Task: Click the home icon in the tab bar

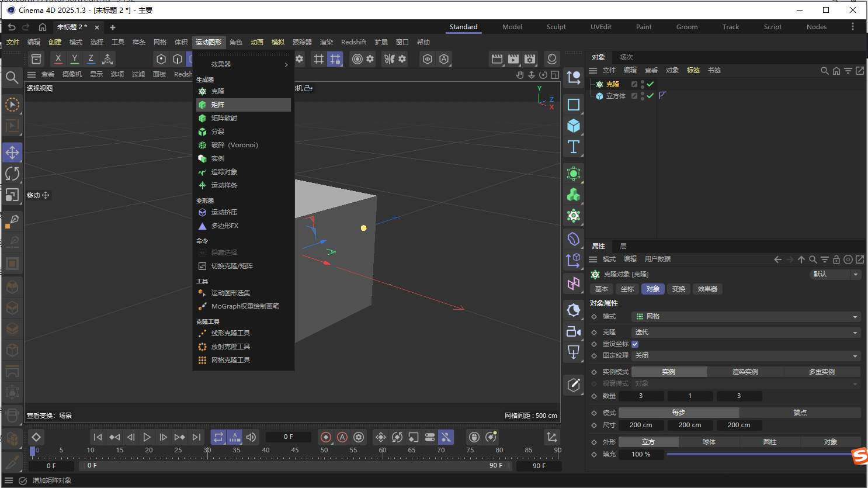Action: [x=43, y=27]
